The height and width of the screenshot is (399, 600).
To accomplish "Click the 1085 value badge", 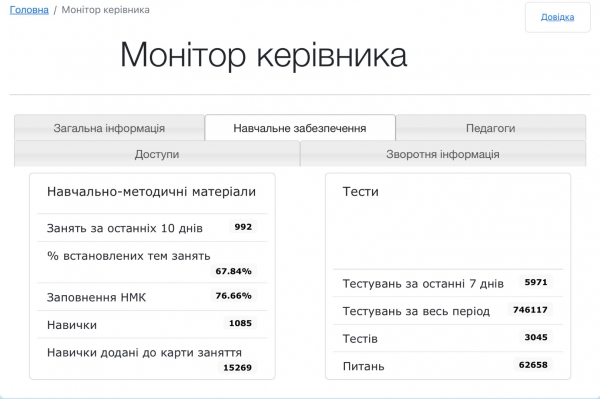I will (240, 323).
